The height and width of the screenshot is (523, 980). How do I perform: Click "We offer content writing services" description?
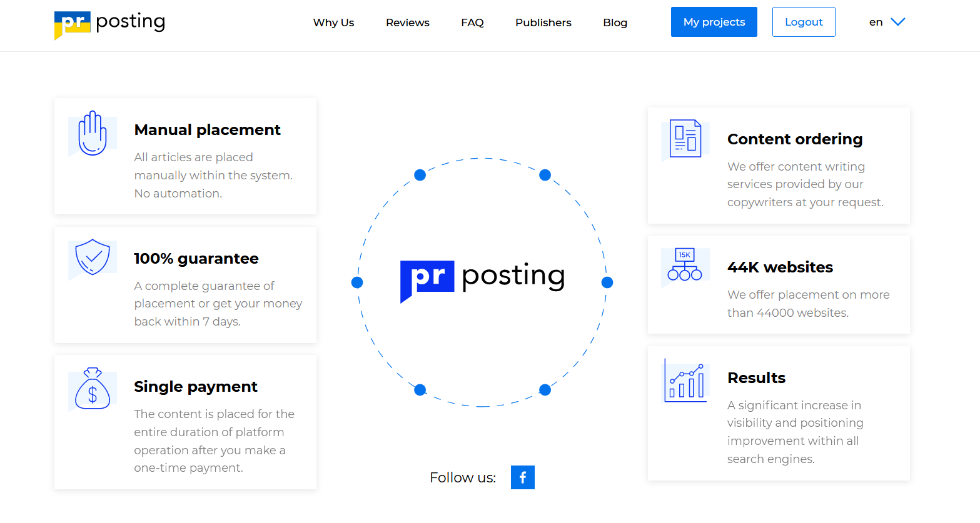click(806, 184)
